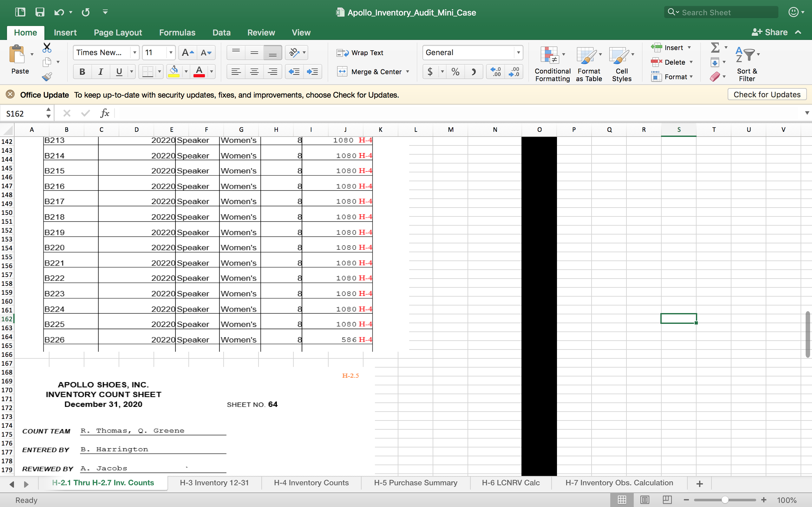Click the Cut scissors icon
812x507 pixels.
pos(47,48)
